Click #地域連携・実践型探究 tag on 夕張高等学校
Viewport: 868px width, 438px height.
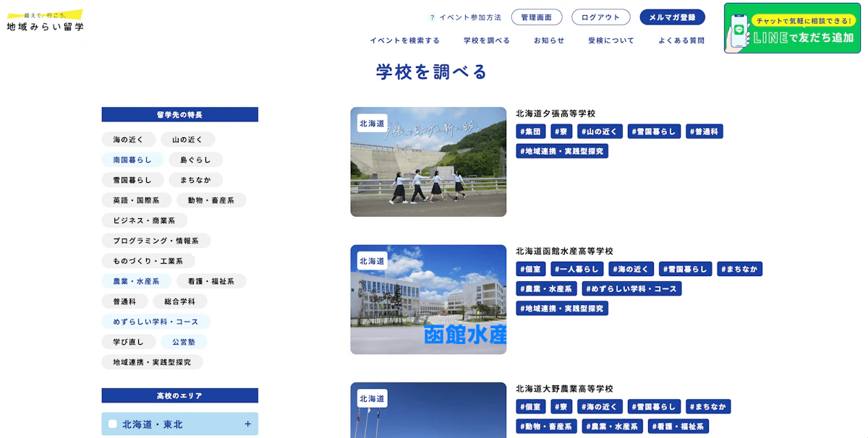pyautogui.click(x=562, y=151)
